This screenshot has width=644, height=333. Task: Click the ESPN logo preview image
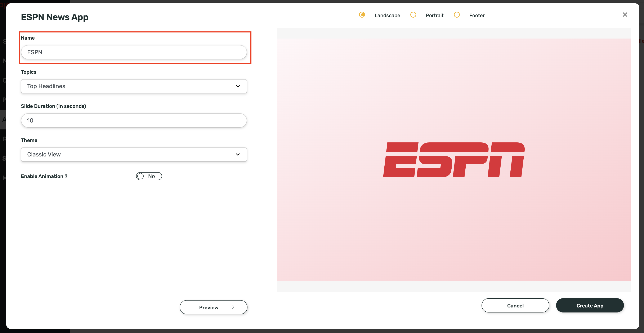[454, 160]
